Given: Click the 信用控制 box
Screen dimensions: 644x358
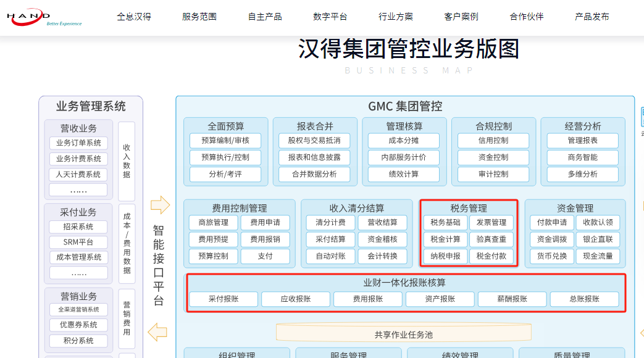Looking at the screenshot, I should tap(493, 140).
